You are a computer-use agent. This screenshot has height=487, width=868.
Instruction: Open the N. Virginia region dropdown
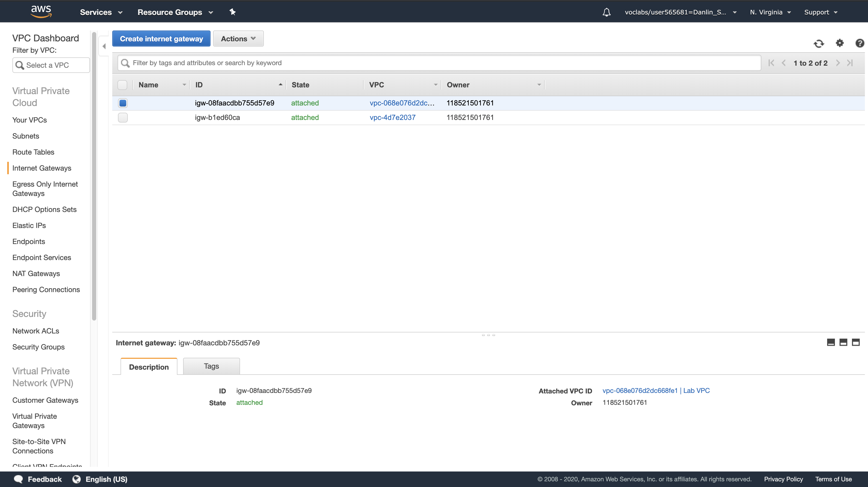pyautogui.click(x=770, y=12)
